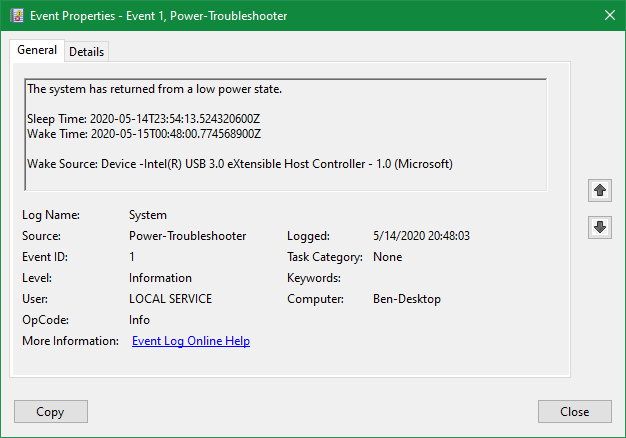Go to previous event with up arrow
Viewport: 626px width, 438px height.
[600, 189]
